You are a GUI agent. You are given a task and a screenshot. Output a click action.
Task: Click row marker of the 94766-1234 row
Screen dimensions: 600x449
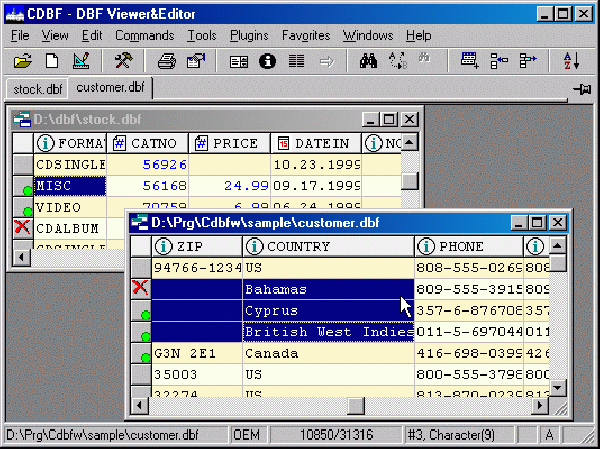pos(141,268)
